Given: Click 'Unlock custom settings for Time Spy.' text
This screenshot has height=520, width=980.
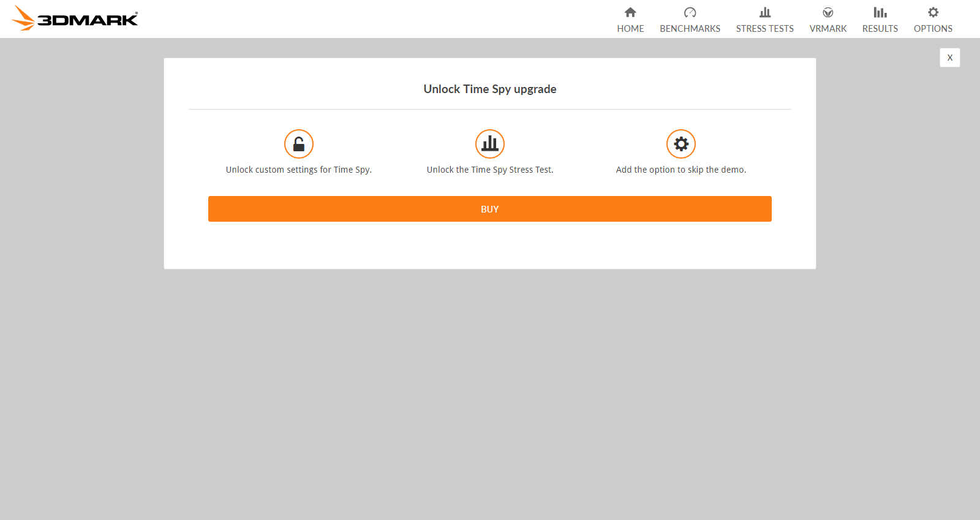Looking at the screenshot, I should (299, 170).
